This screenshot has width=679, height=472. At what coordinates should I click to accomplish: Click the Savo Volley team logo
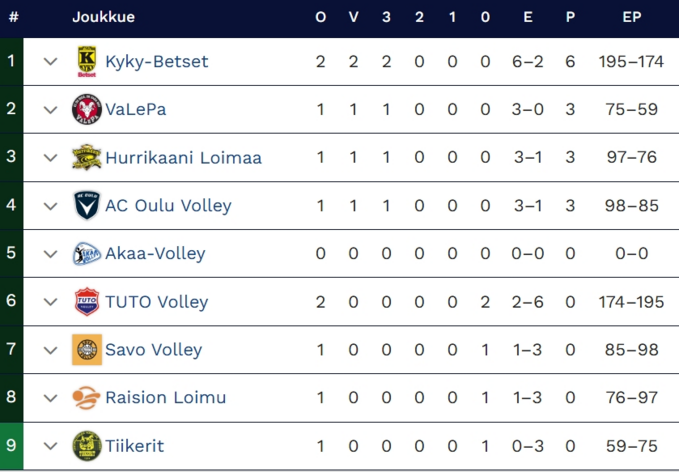pos(87,350)
